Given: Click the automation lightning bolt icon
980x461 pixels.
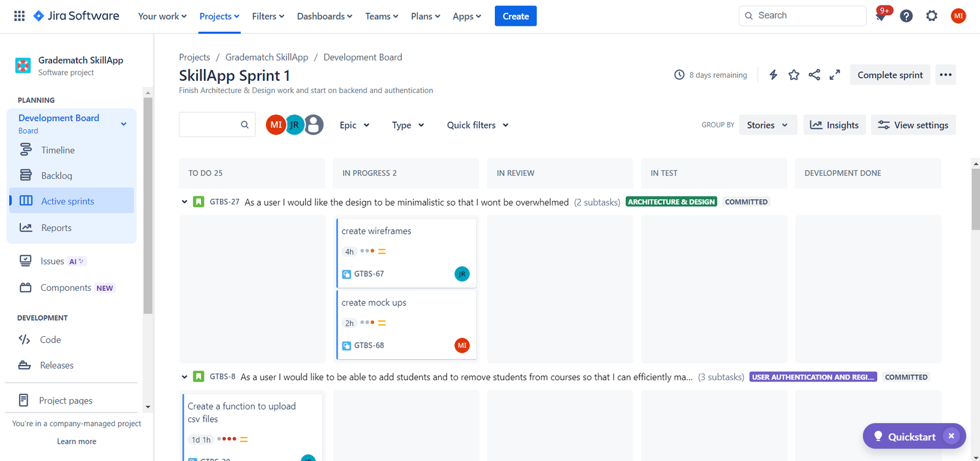Looking at the screenshot, I should pyautogui.click(x=774, y=75).
